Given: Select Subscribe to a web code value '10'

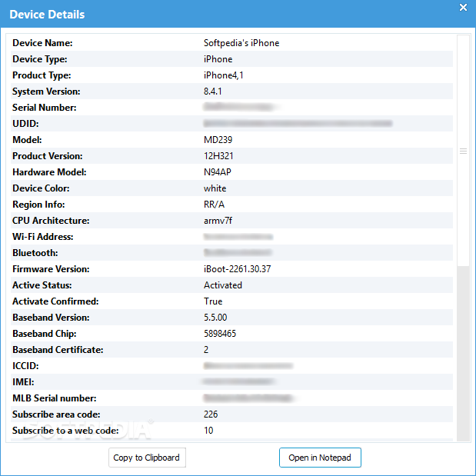Looking at the screenshot, I should tap(208, 430).
